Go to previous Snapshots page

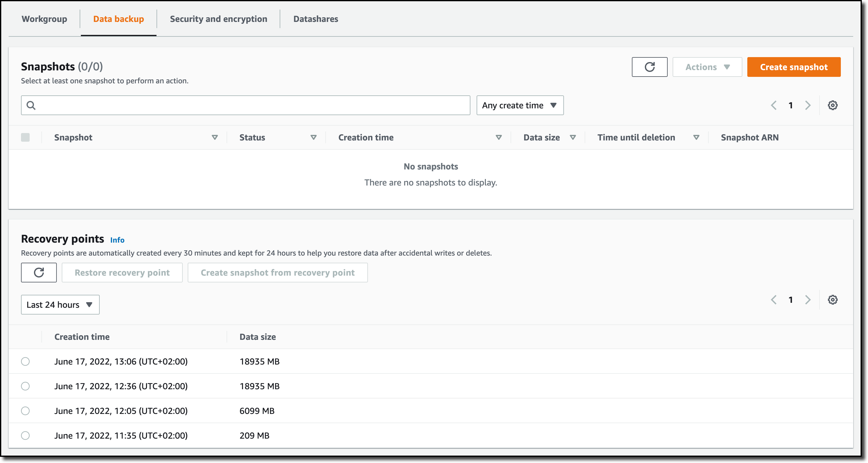[x=774, y=106]
